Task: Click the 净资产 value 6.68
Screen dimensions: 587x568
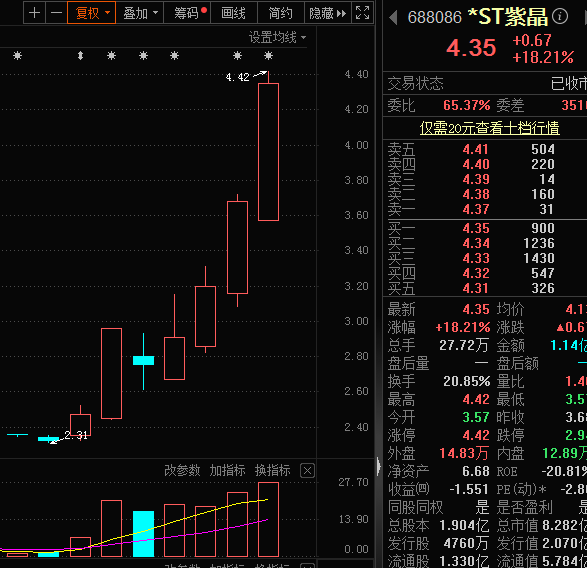Action: 476,471
